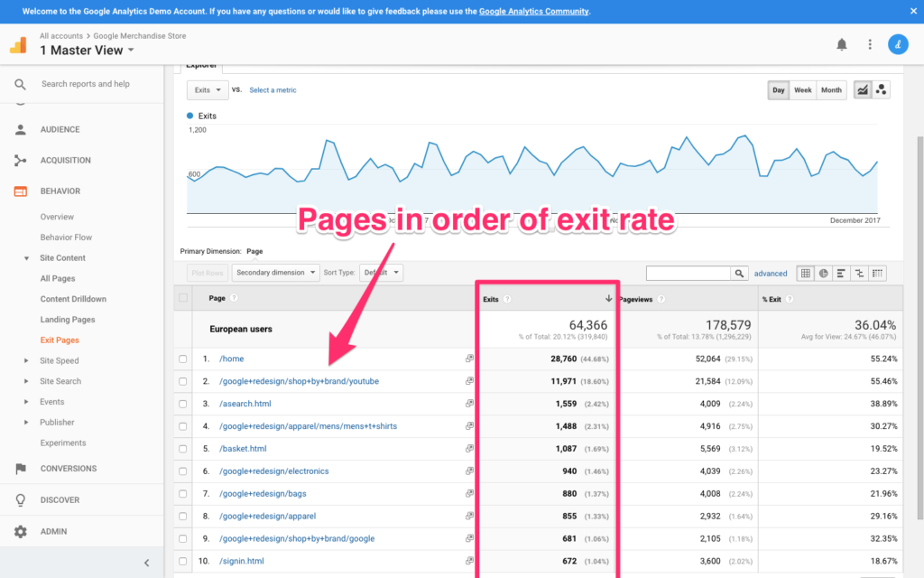This screenshot has width=924, height=578.
Task: Open the Landing Pages report
Action: [x=68, y=320]
